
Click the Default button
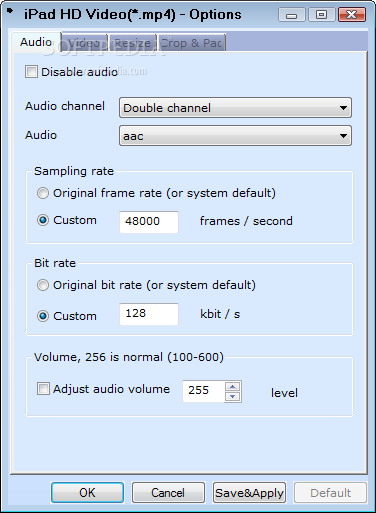coord(330,492)
